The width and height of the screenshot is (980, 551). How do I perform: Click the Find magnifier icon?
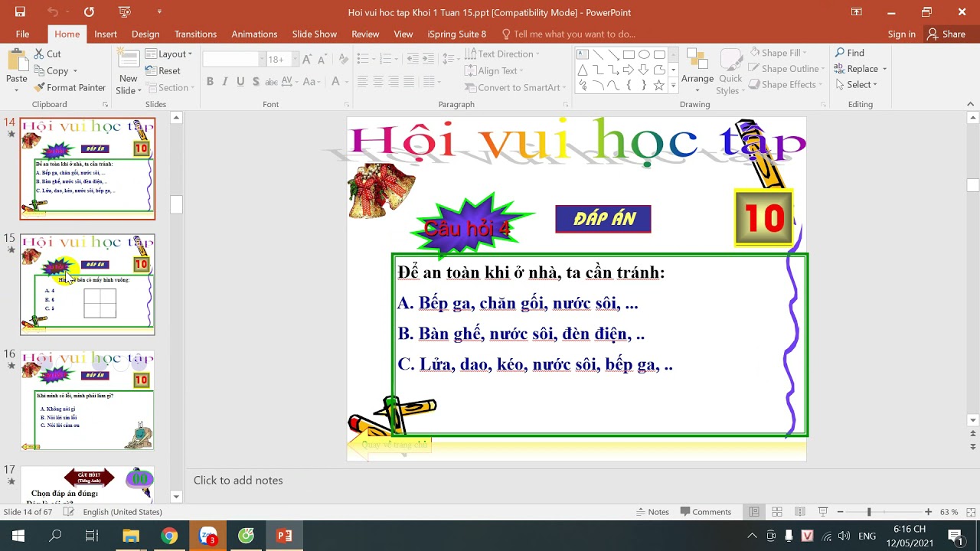840,53
